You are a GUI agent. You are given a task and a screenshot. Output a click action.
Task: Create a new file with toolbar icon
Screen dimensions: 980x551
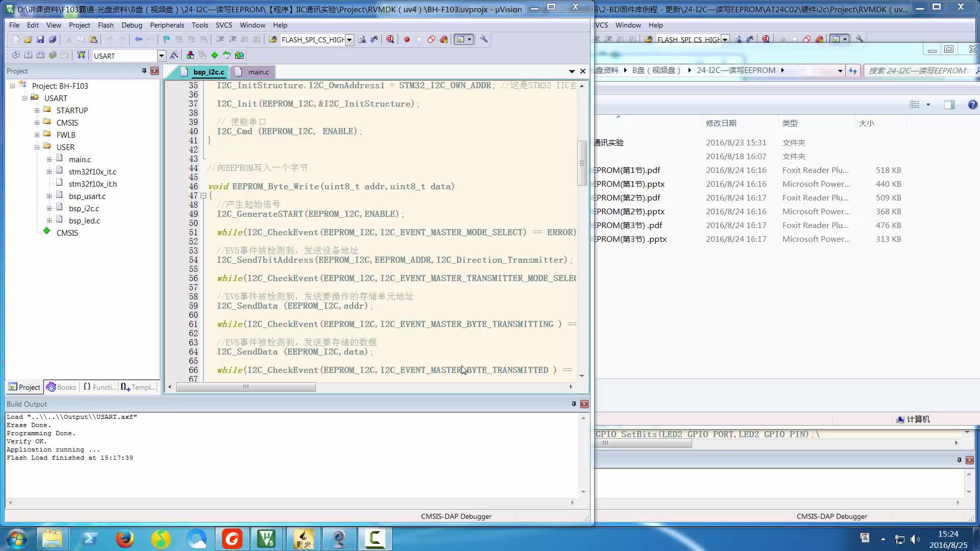pos(16,39)
